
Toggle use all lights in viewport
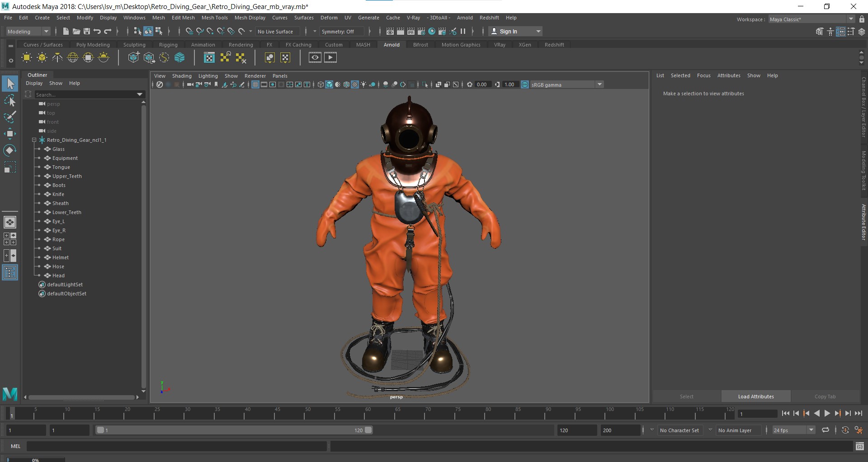363,84
